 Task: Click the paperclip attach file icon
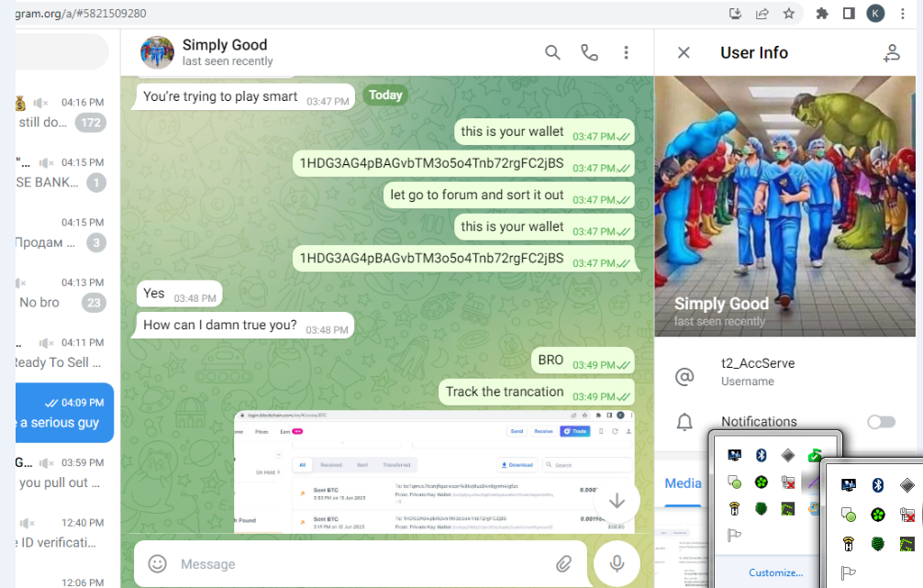point(563,564)
